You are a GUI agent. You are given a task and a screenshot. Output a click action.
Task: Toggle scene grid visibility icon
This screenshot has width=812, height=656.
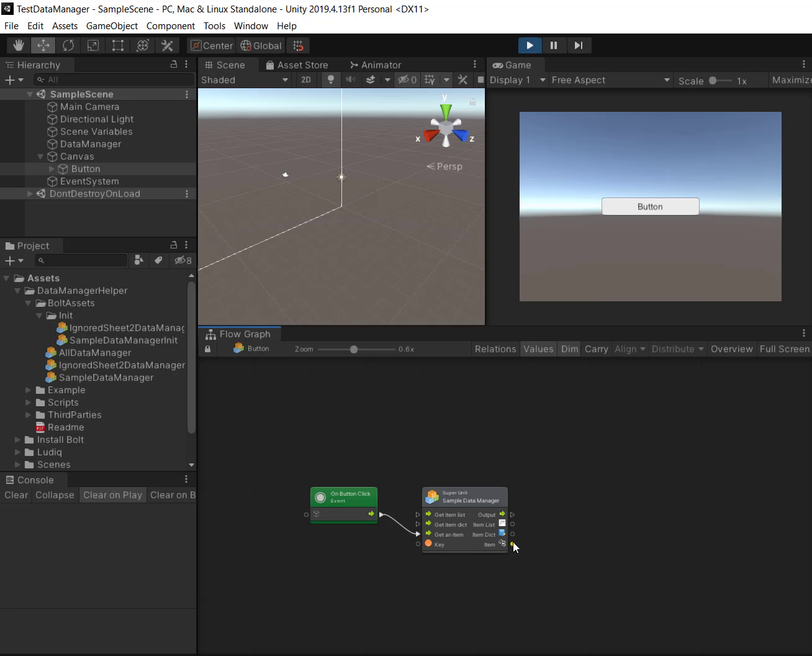[x=430, y=80]
